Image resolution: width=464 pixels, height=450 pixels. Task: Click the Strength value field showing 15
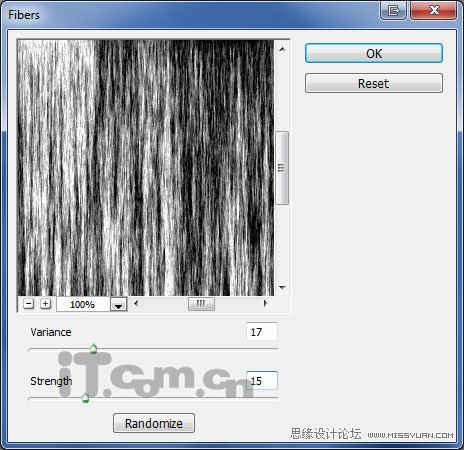[262, 380]
